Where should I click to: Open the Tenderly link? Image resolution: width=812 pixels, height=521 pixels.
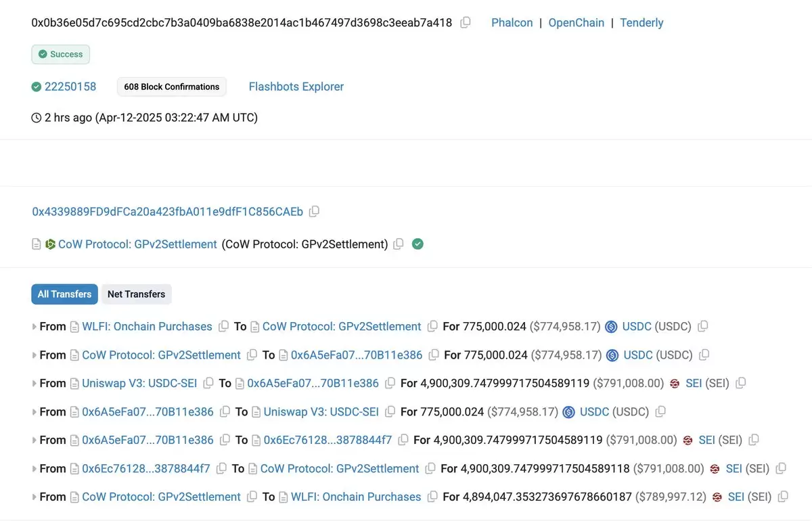click(x=641, y=22)
